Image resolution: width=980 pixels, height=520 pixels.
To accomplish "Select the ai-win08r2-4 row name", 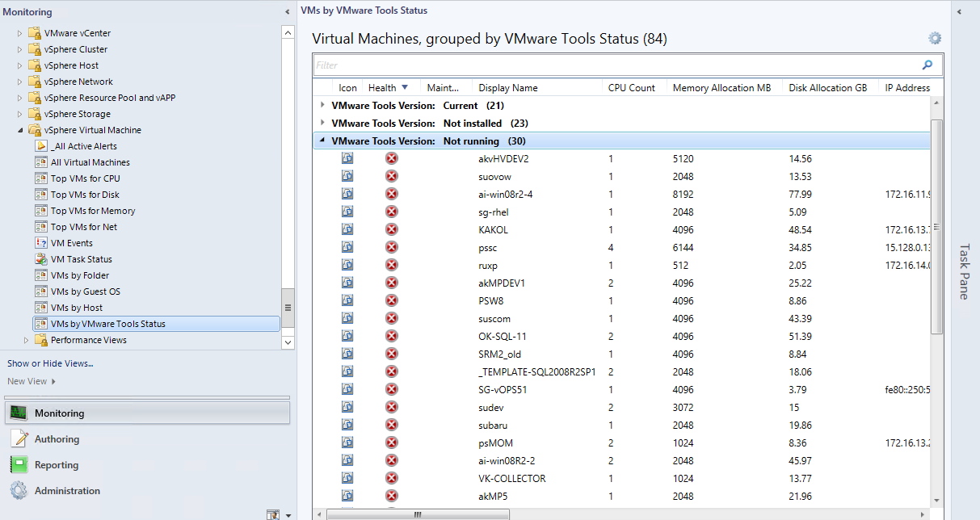I will tap(505, 194).
